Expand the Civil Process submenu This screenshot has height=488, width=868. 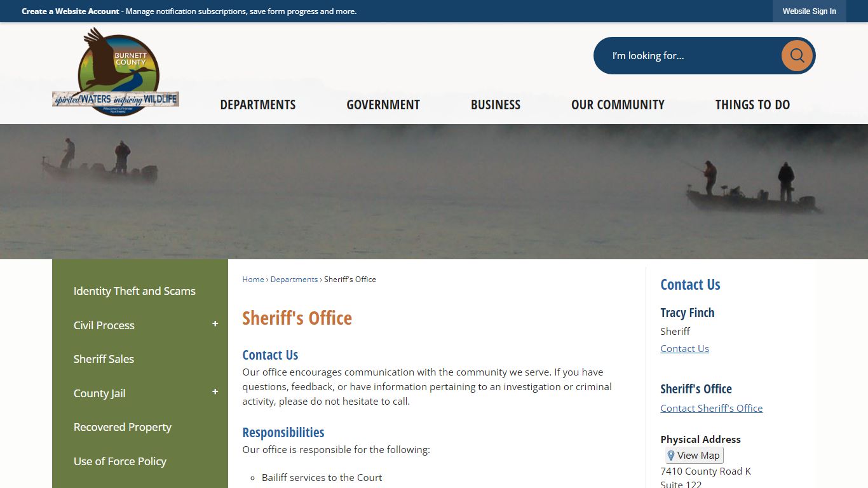215,324
